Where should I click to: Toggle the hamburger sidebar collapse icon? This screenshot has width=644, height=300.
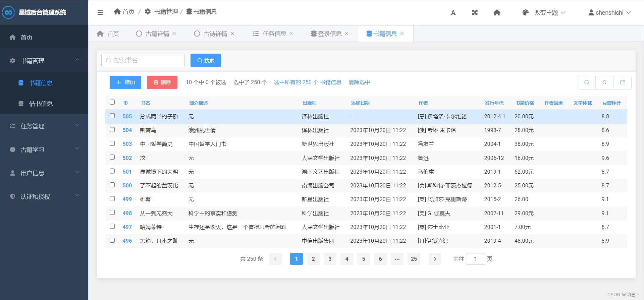tap(100, 12)
